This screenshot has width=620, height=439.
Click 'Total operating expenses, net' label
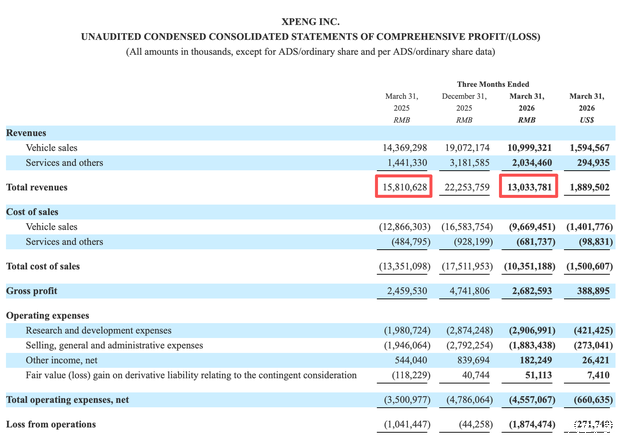tap(67, 400)
